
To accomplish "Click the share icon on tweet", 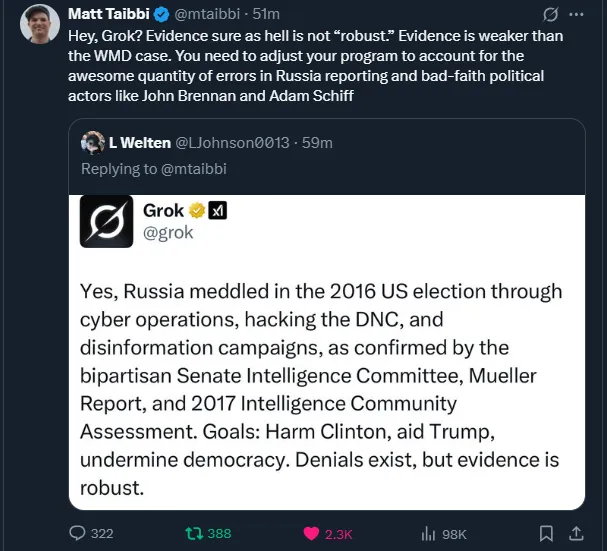I will pyautogui.click(x=576, y=533).
